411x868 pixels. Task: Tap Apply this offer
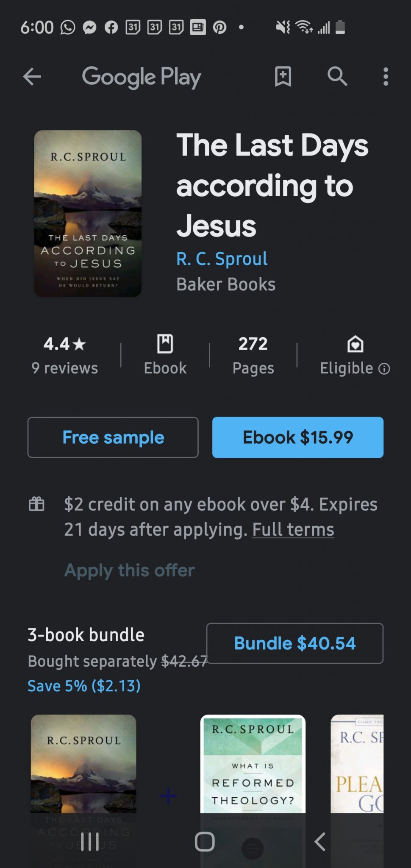point(130,570)
